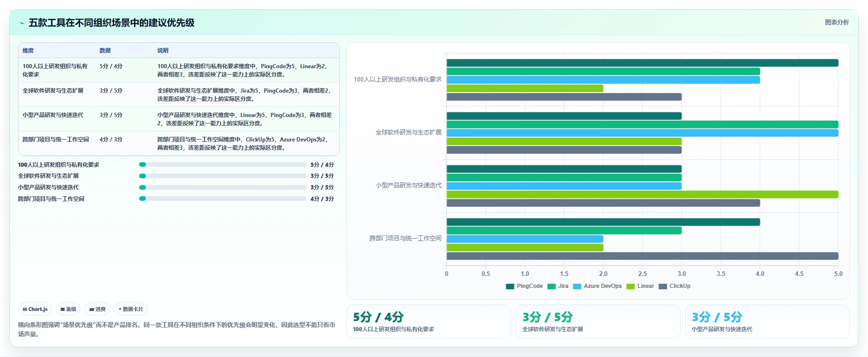The height and width of the screenshot is (357, 868).
Task: Open the data card for 全球软件研发与生态扩展
Action: [x=598, y=322]
